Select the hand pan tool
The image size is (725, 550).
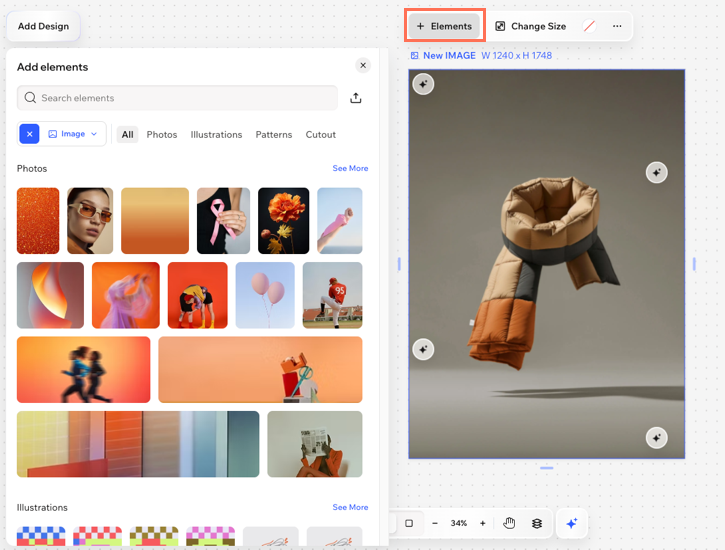[509, 523]
